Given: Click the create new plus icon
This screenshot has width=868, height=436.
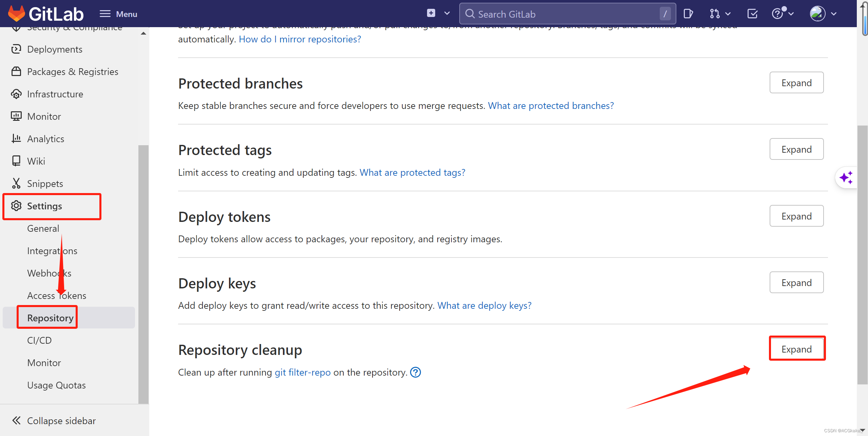Looking at the screenshot, I should [x=431, y=13].
